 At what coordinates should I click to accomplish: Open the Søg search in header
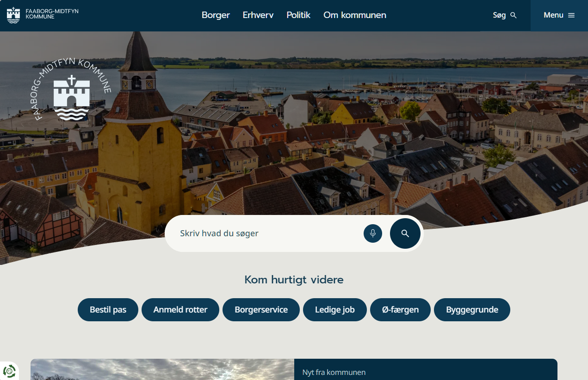point(504,15)
